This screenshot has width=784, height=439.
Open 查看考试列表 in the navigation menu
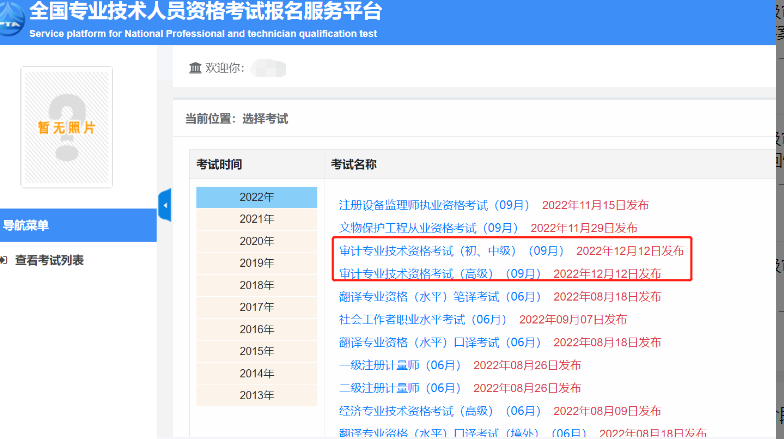pos(49,261)
